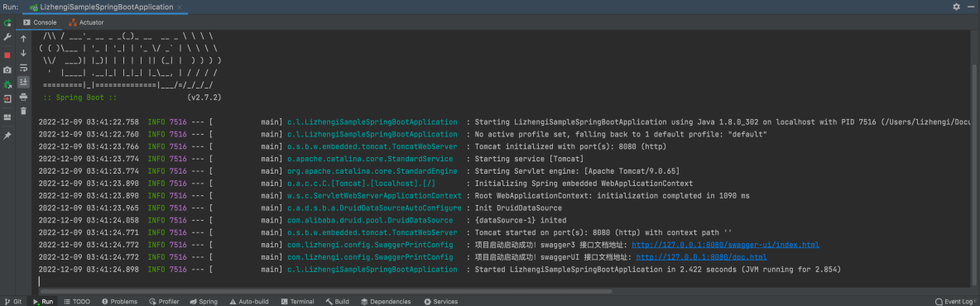
Task: Open the Profiler tool window
Action: click(x=164, y=301)
